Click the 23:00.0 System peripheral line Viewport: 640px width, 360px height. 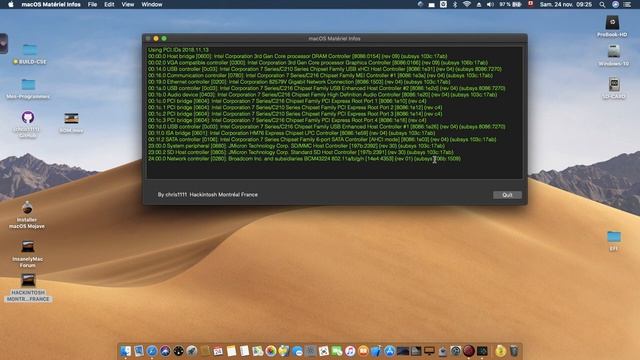296,146
